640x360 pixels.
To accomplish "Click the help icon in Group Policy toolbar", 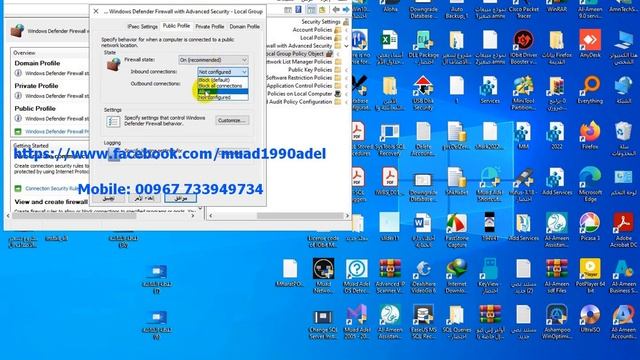I will point(299,9).
